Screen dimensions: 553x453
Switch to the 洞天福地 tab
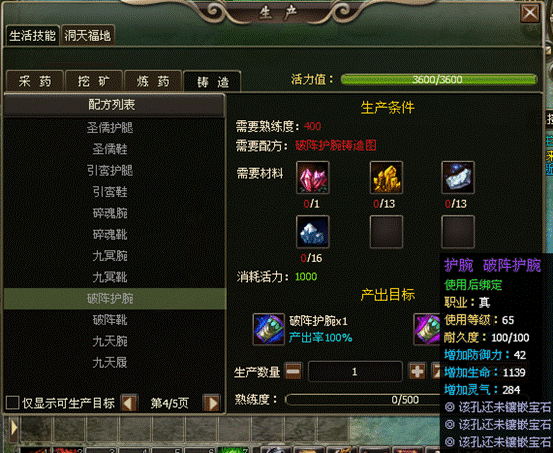pos(87,35)
